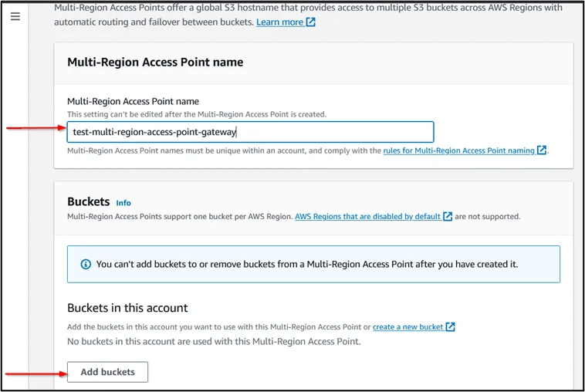This screenshot has width=585, height=392.
Task: Click the Buckets section heading
Action: pos(89,201)
